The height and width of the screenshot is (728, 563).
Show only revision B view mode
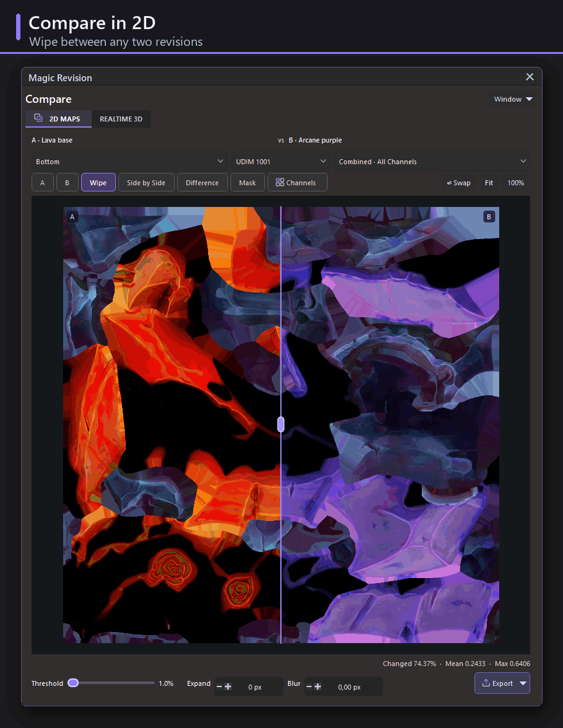coord(68,182)
